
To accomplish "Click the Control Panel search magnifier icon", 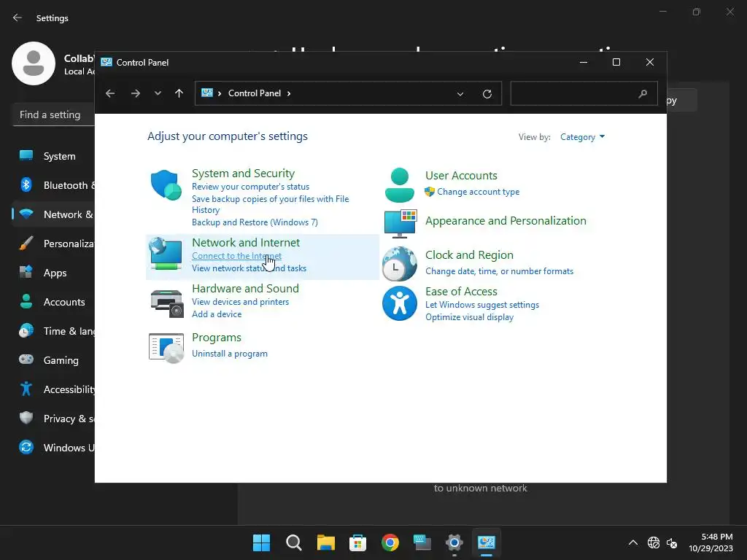I will click(643, 94).
